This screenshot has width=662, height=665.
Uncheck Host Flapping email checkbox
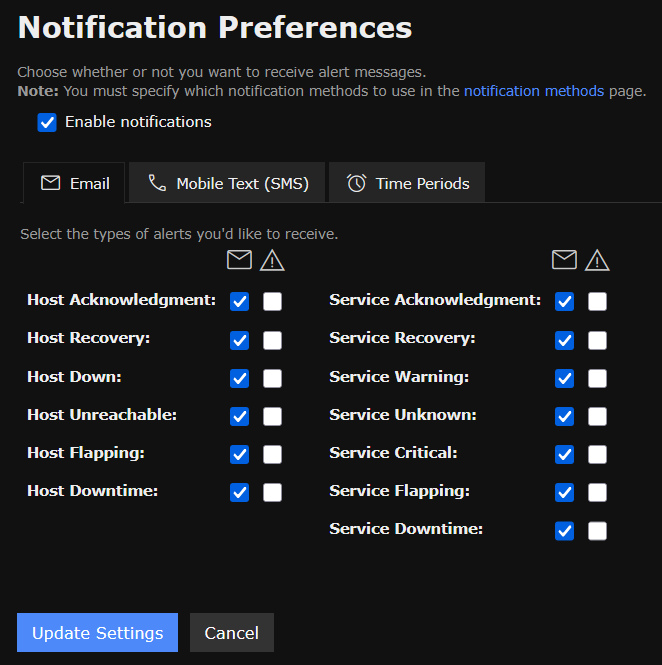239,455
